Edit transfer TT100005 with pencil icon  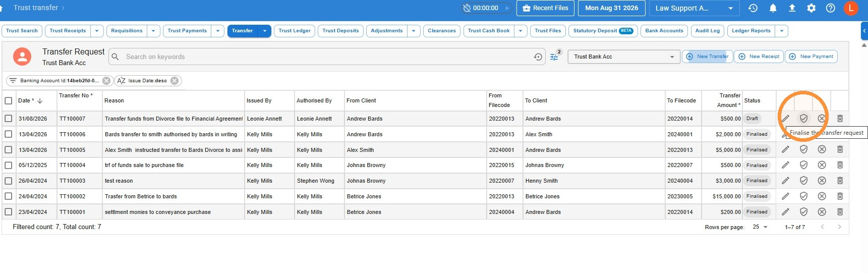click(785, 150)
